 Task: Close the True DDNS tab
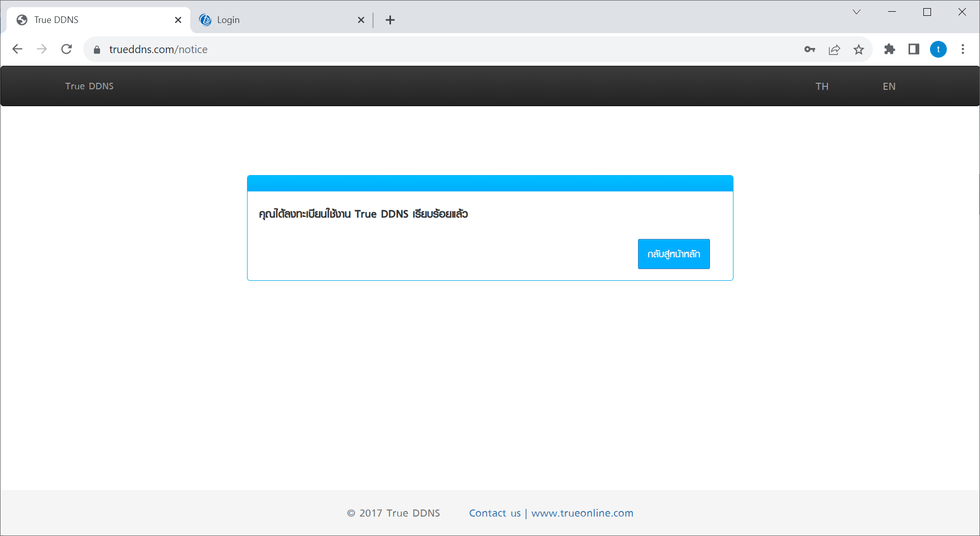point(178,20)
